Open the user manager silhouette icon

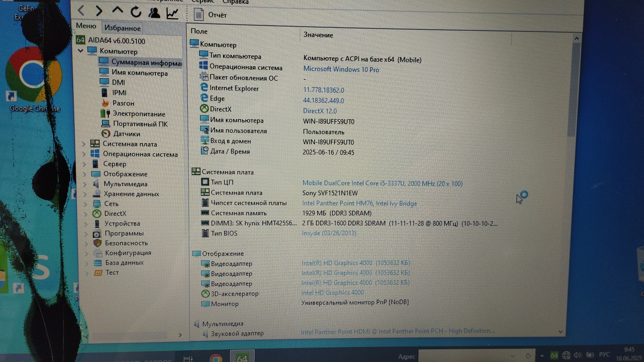coord(154,13)
